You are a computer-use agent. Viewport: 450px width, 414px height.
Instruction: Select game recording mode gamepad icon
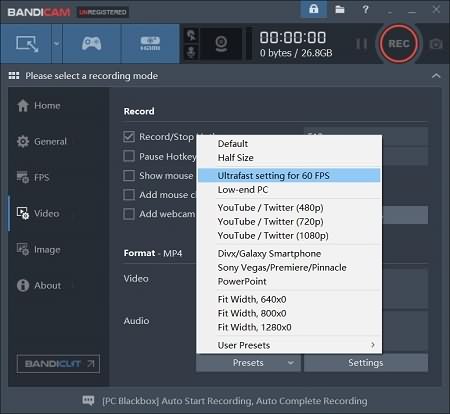click(x=91, y=44)
